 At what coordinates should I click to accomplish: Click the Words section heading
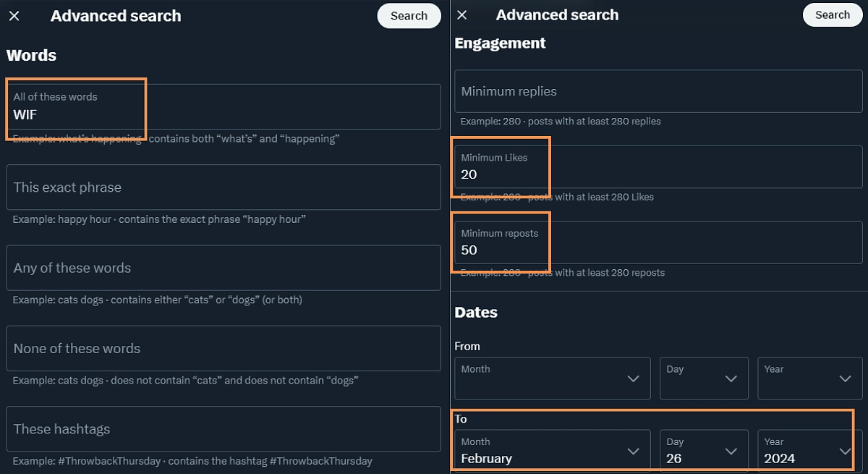point(32,55)
